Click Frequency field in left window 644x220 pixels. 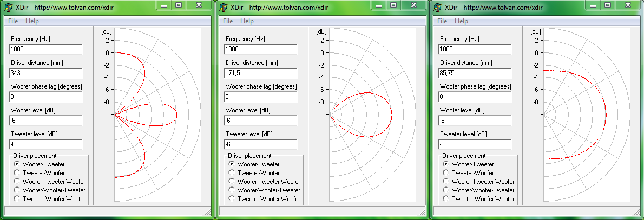click(45, 49)
